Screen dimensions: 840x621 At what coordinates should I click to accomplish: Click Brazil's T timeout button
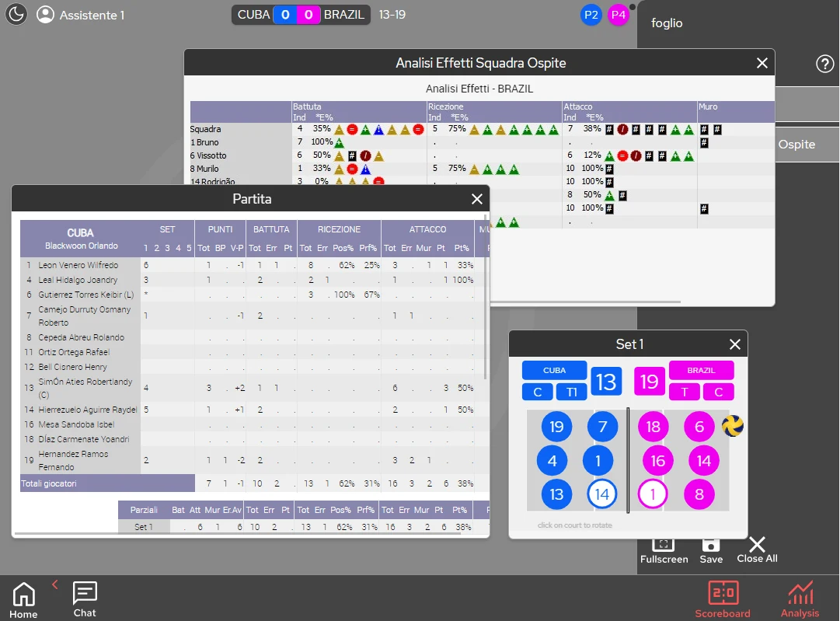(x=684, y=392)
